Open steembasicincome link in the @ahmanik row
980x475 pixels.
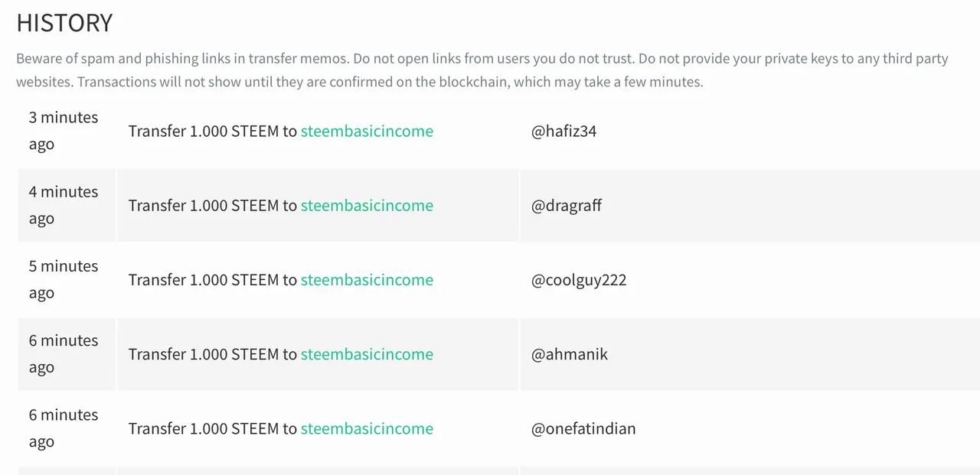367,354
